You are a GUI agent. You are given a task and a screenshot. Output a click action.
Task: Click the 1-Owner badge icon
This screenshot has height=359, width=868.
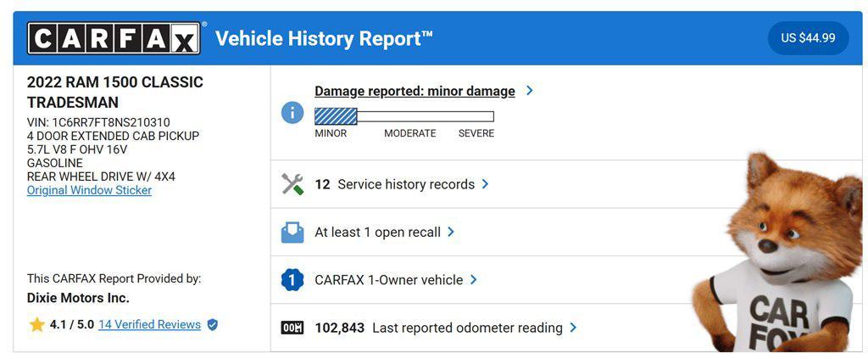[x=292, y=280]
